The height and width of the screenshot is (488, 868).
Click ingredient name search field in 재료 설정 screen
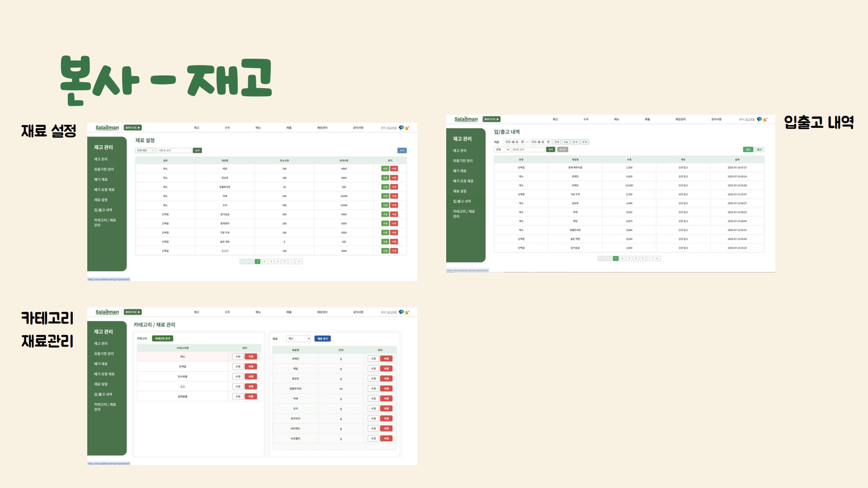[174, 150]
